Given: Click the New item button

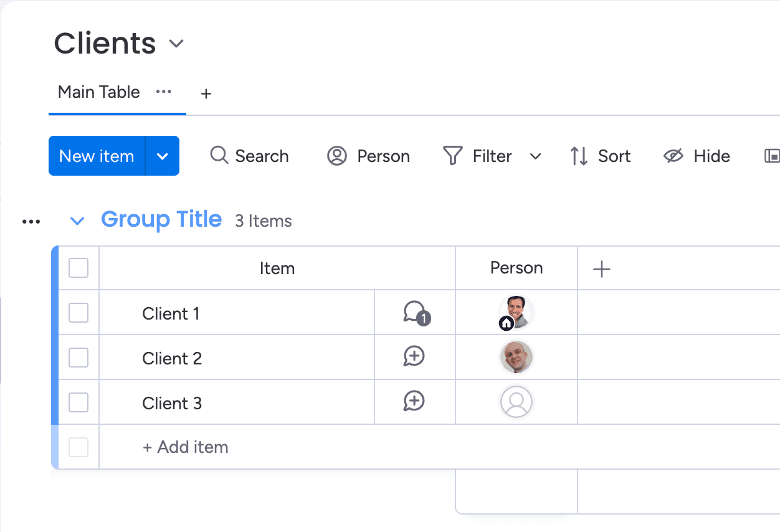Looking at the screenshot, I should [x=97, y=156].
